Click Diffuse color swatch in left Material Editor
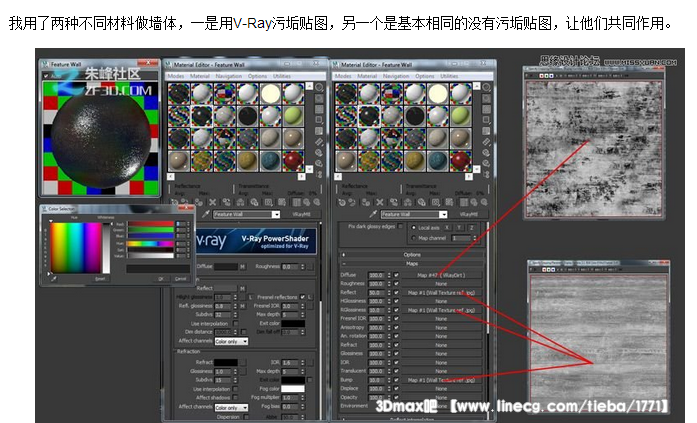The image size is (697, 423). [x=226, y=267]
